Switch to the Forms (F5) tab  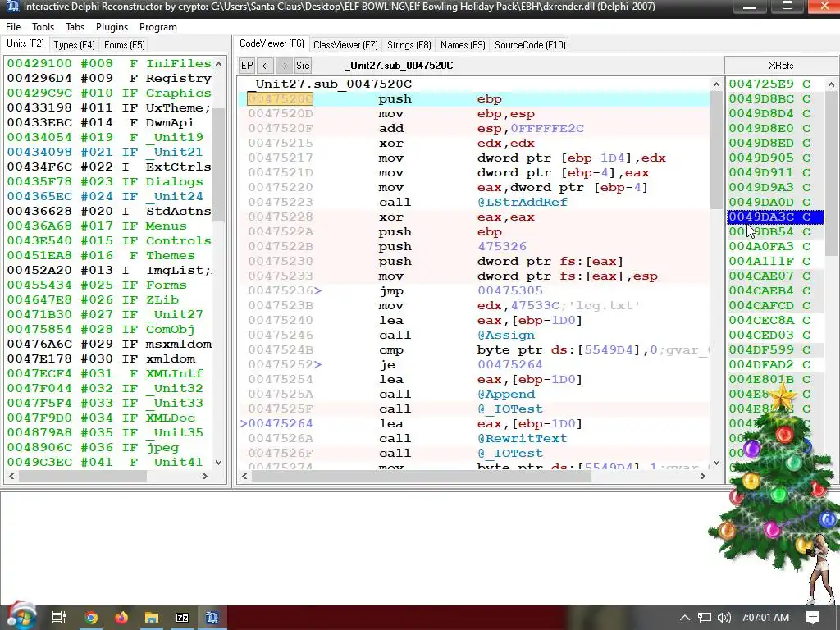coord(125,45)
